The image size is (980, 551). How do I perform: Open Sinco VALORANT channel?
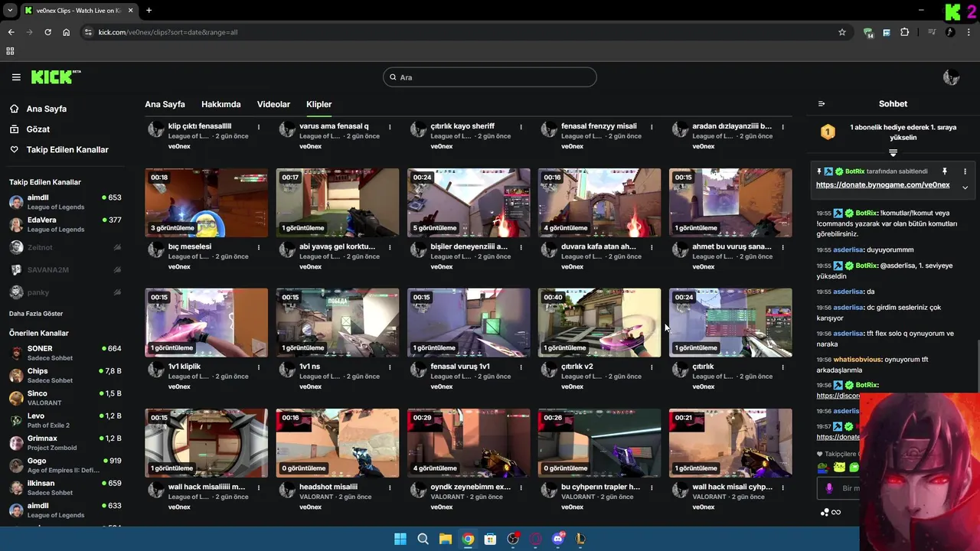point(65,398)
